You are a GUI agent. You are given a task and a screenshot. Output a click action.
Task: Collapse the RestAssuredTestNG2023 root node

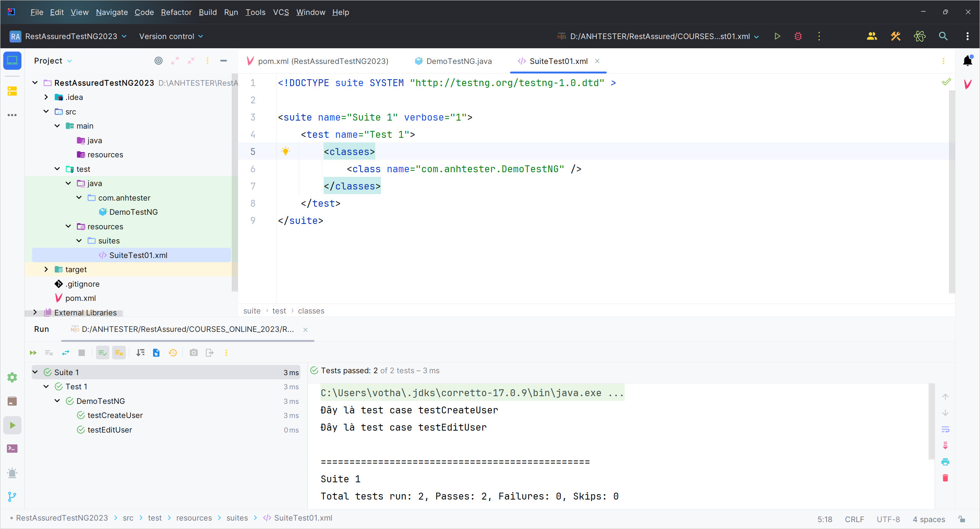(35, 83)
